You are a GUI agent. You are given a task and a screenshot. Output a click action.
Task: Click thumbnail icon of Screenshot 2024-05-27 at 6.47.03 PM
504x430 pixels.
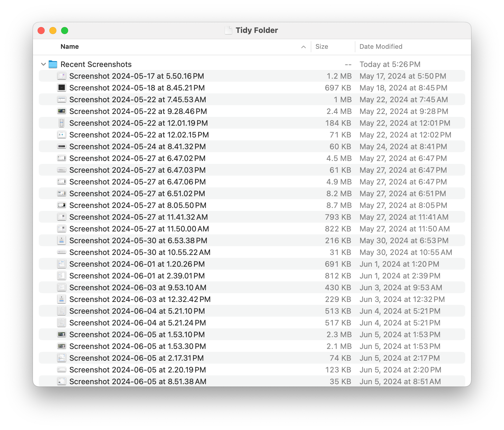(x=62, y=170)
